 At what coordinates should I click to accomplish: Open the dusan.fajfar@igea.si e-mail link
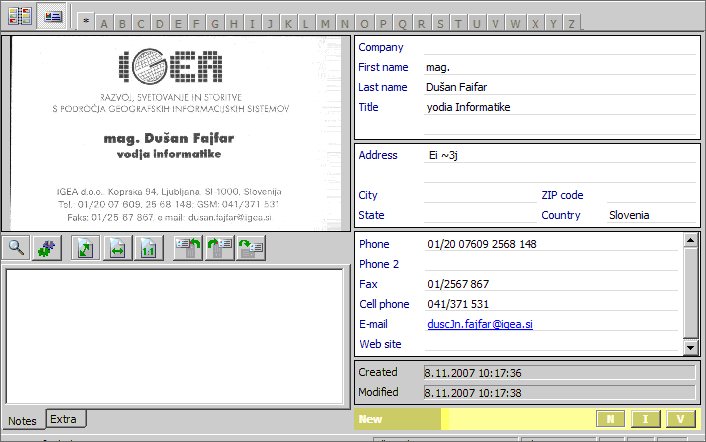(479, 324)
